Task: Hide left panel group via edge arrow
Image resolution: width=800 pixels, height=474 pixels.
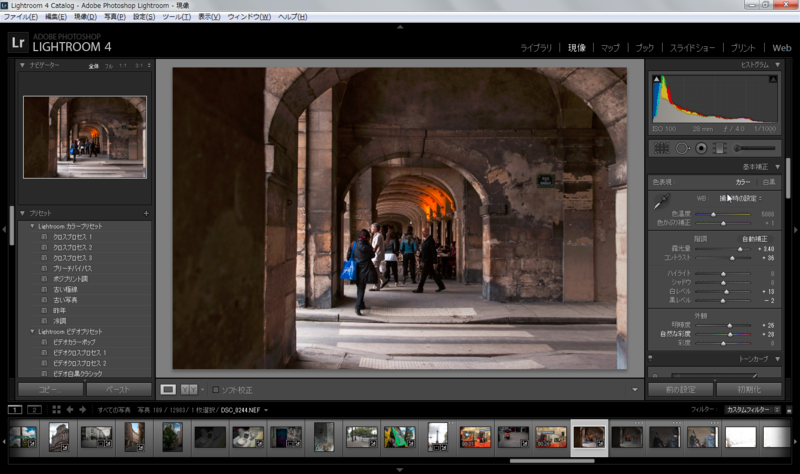Action: pos(4,230)
